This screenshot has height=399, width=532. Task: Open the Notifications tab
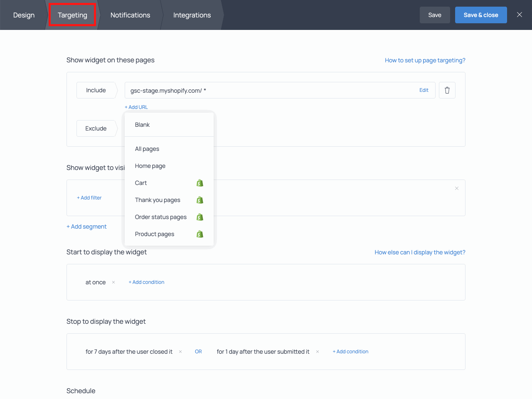[x=130, y=15]
